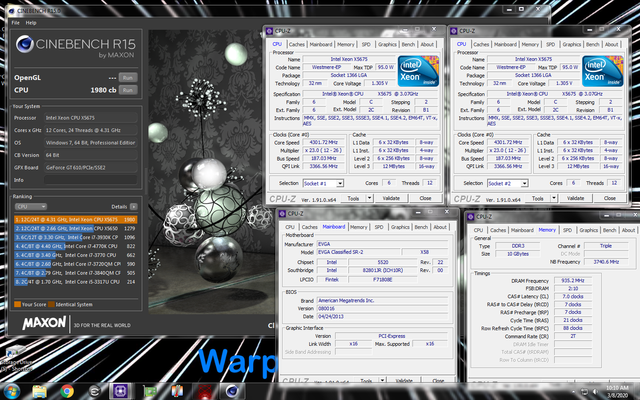Click the title icon of the CPU-Z Memory window
Image resolution: width=640 pixels, height=400 pixels.
click(471, 217)
